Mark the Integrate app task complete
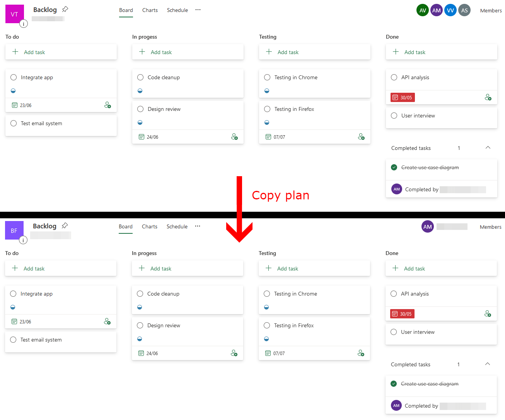The image size is (505, 420). (x=14, y=77)
